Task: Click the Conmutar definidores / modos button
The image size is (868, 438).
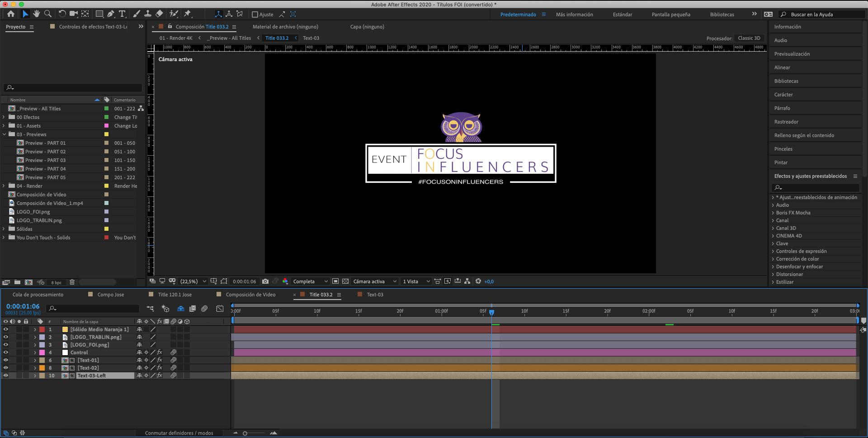Action: pos(179,433)
